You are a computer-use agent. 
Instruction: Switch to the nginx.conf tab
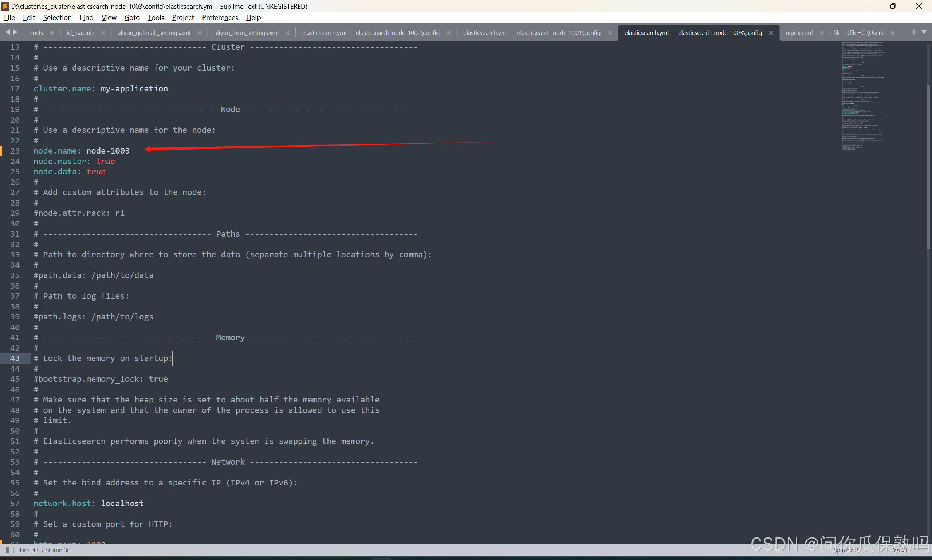click(799, 33)
